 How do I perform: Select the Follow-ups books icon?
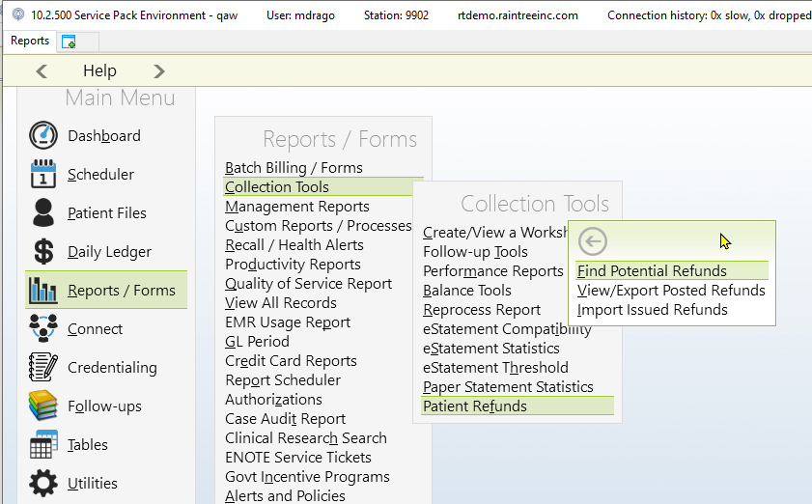tap(43, 406)
